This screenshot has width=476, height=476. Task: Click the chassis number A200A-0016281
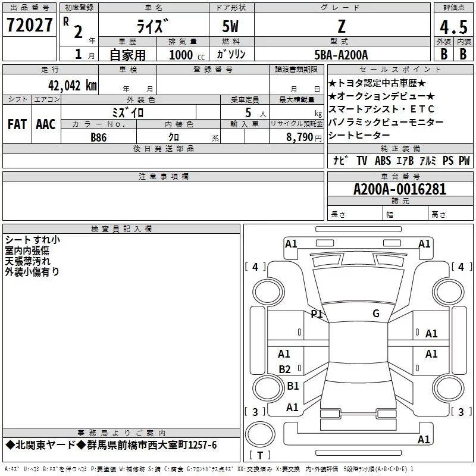[x=400, y=189]
